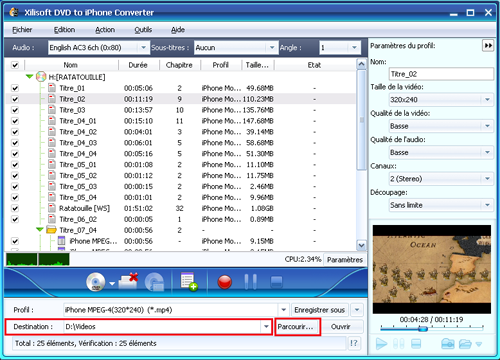Click the scroll down arrow of list

coord(361,245)
